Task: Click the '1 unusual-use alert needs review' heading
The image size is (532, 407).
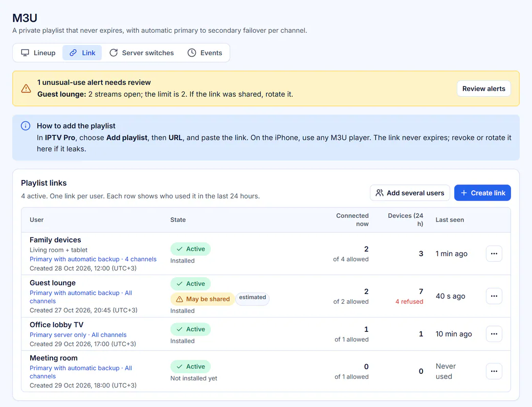Action: coord(94,82)
